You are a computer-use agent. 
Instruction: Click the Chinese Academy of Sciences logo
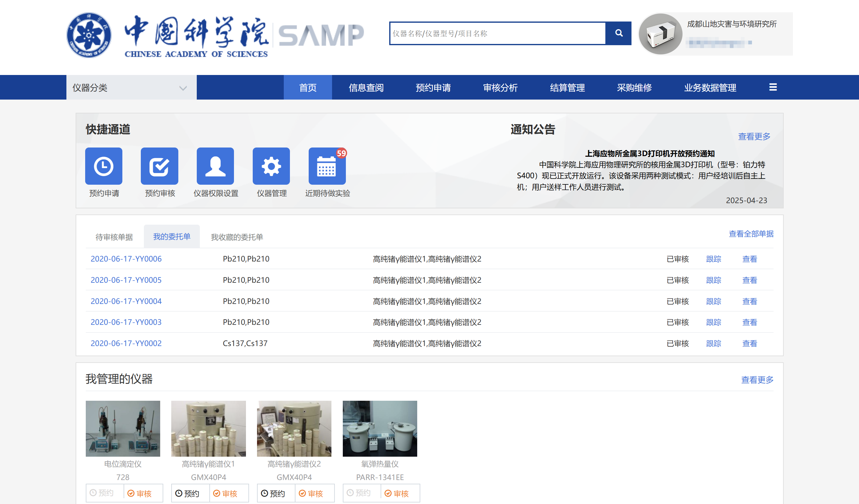coord(89,35)
